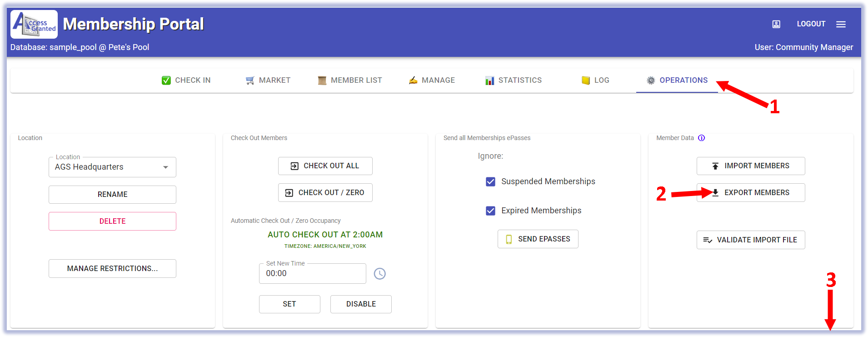Click VALIDATE IMPORT FILE button
The image size is (868, 337).
(x=751, y=240)
